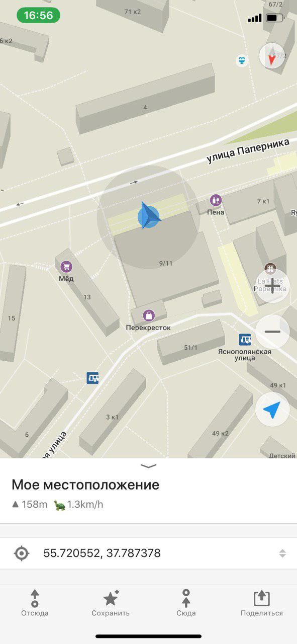Tap the Сюда route-to button
Screen dimensions: 297x644
[186, 603]
